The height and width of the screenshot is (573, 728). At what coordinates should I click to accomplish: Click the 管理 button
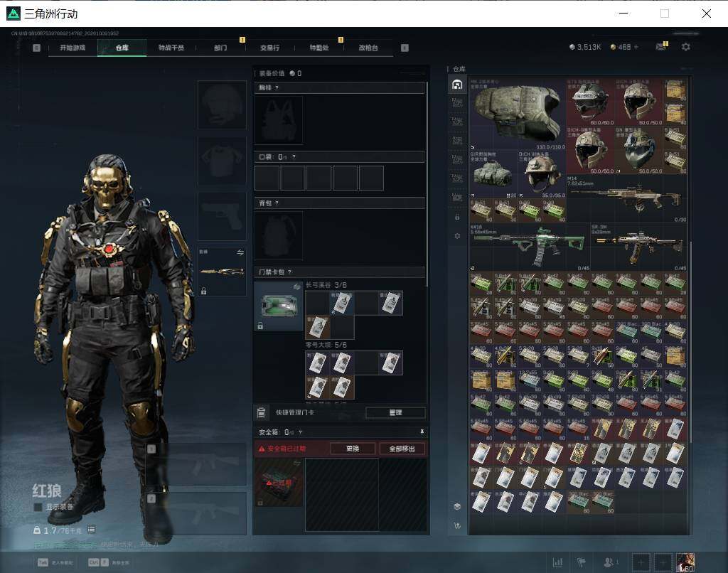pyautogui.click(x=395, y=412)
